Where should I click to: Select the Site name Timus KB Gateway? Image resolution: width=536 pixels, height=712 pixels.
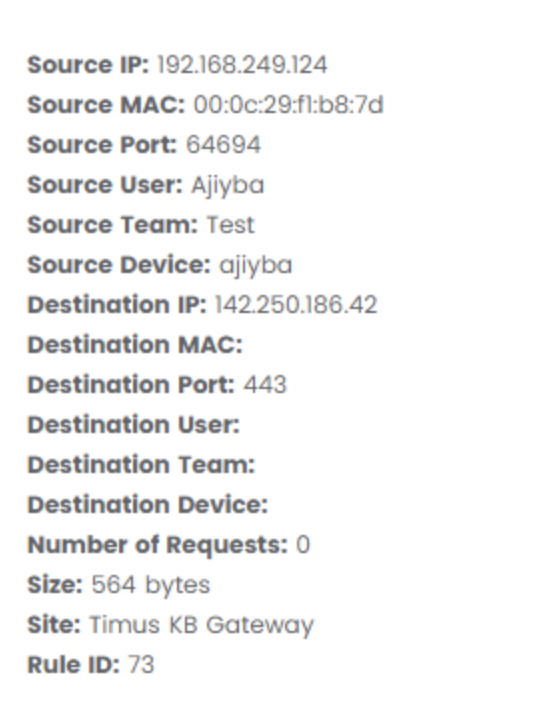(201, 625)
